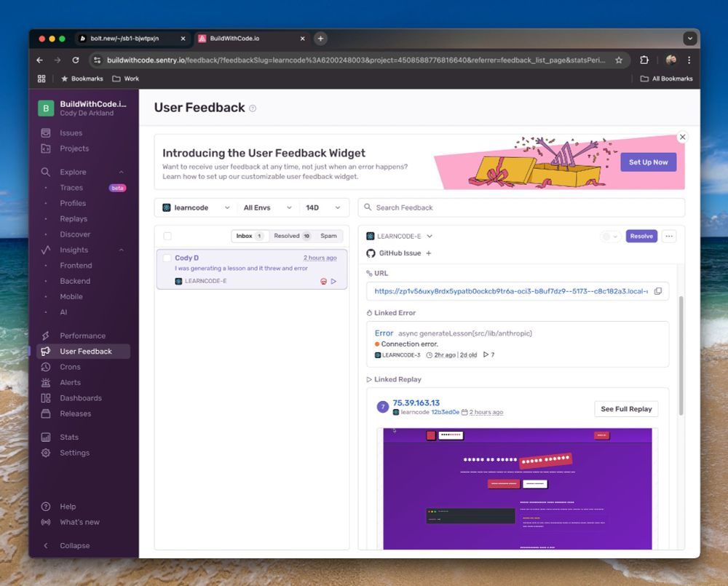The width and height of the screenshot is (728, 586).
Task: Tick the checkbox on Cody D's feedback
Action: click(167, 258)
